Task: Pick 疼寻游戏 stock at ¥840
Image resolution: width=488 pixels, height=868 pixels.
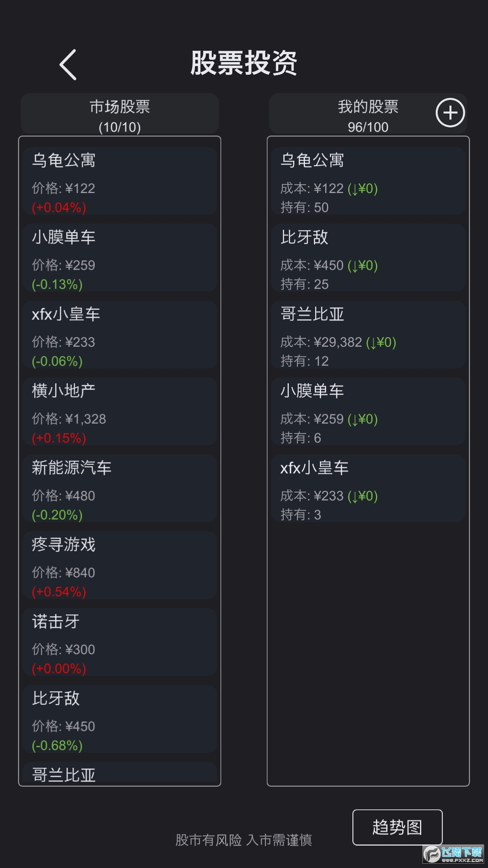Action: coord(120,565)
